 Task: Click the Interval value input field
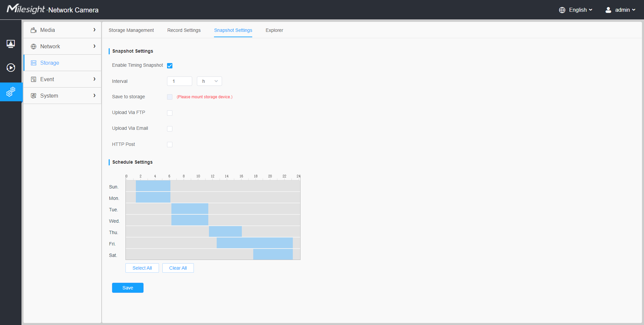coord(179,81)
